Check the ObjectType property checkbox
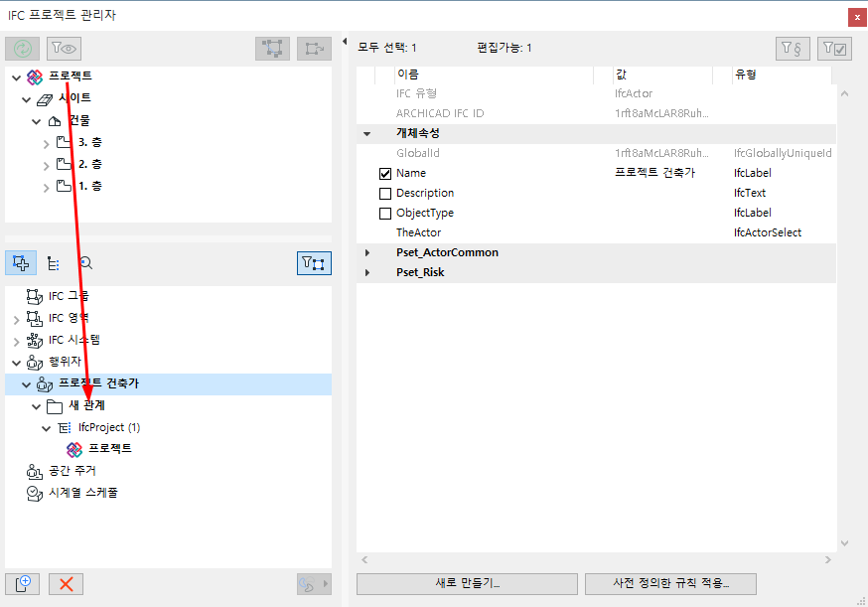The image size is (868, 607). [385, 214]
